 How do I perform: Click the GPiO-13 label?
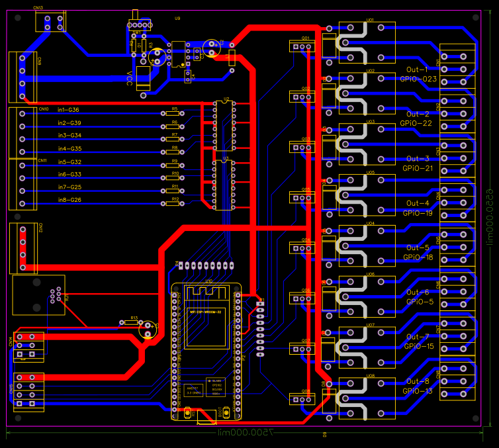pyautogui.click(x=418, y=391)
